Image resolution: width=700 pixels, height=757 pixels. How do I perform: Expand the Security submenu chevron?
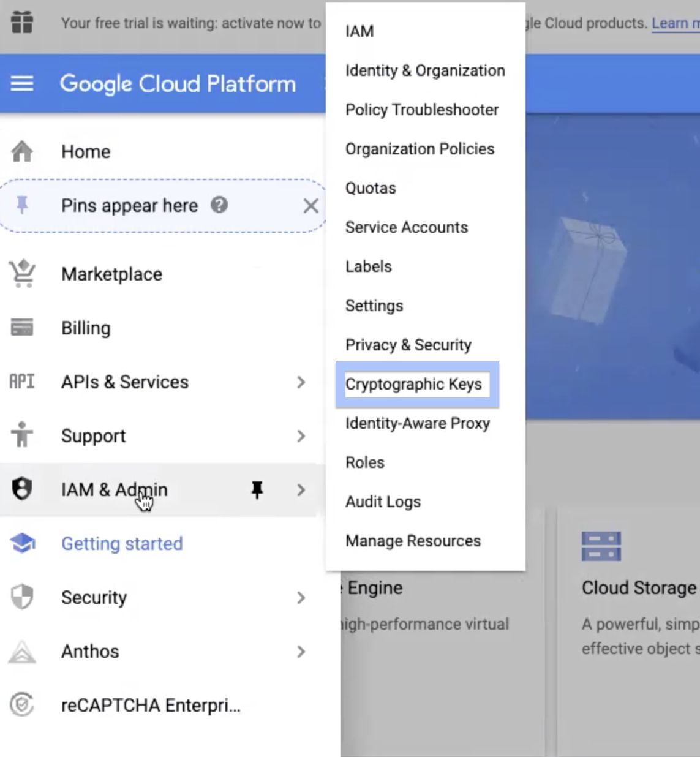[x=301, y=598]
